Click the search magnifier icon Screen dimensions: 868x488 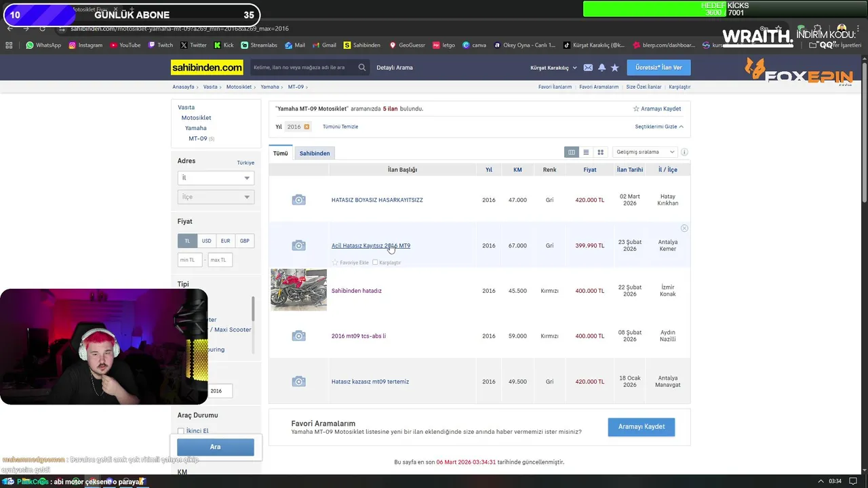(362, 68)
